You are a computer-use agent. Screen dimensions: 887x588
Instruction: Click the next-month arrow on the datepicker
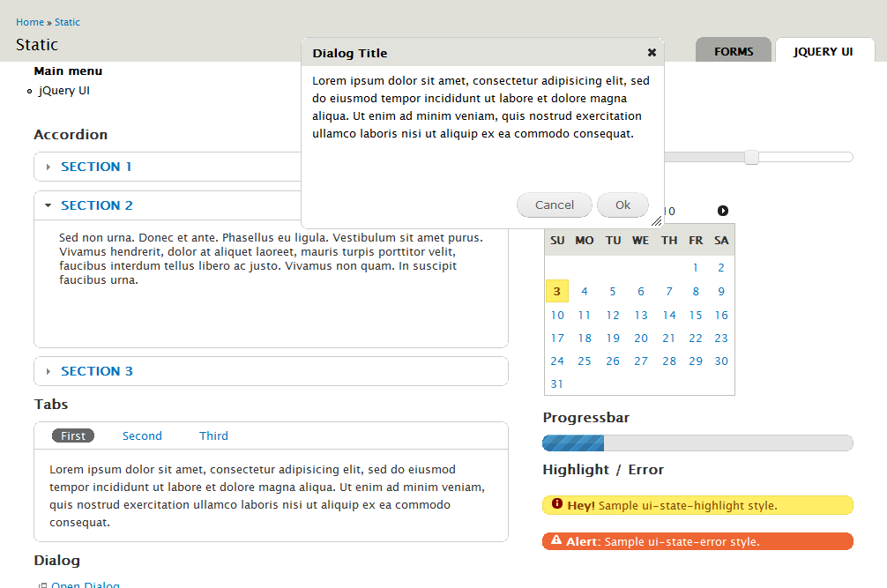[x=723, y=211]
